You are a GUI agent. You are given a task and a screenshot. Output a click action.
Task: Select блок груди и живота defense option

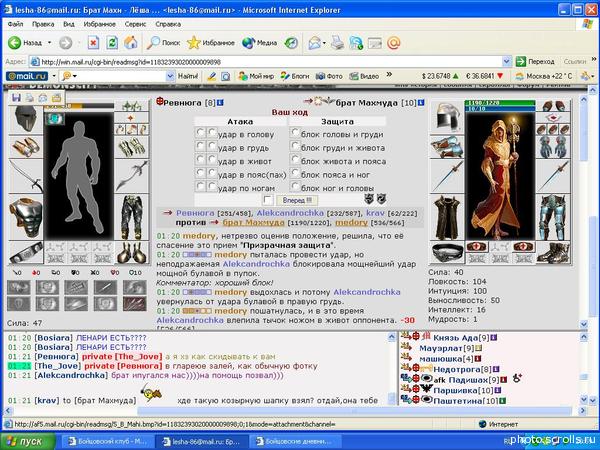pos(295,146)
